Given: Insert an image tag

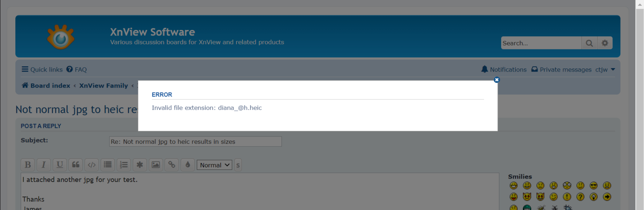Looking at the screenshot, I should pos(156,165).
